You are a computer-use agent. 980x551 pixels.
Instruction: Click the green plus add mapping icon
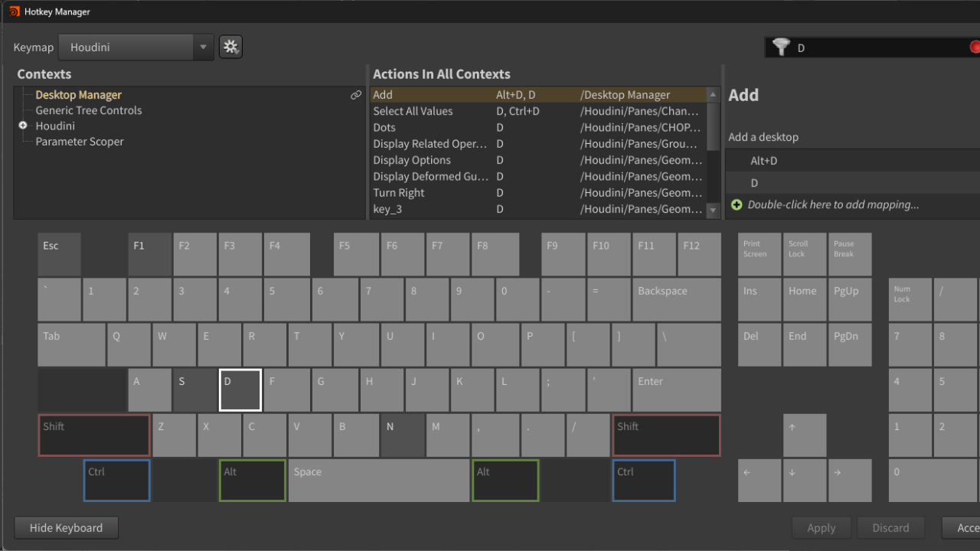737,204
